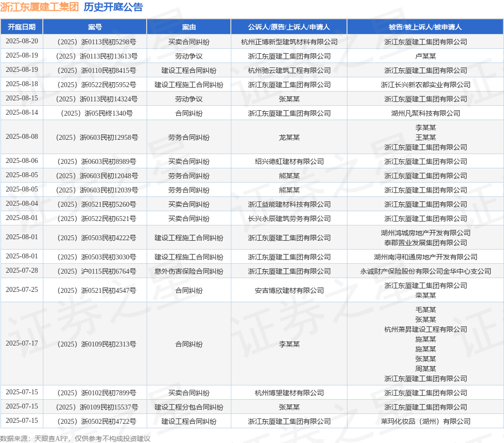Select case number 浙0603民初12958号
This screenshot has height=443, width=504.
(109, 138)
